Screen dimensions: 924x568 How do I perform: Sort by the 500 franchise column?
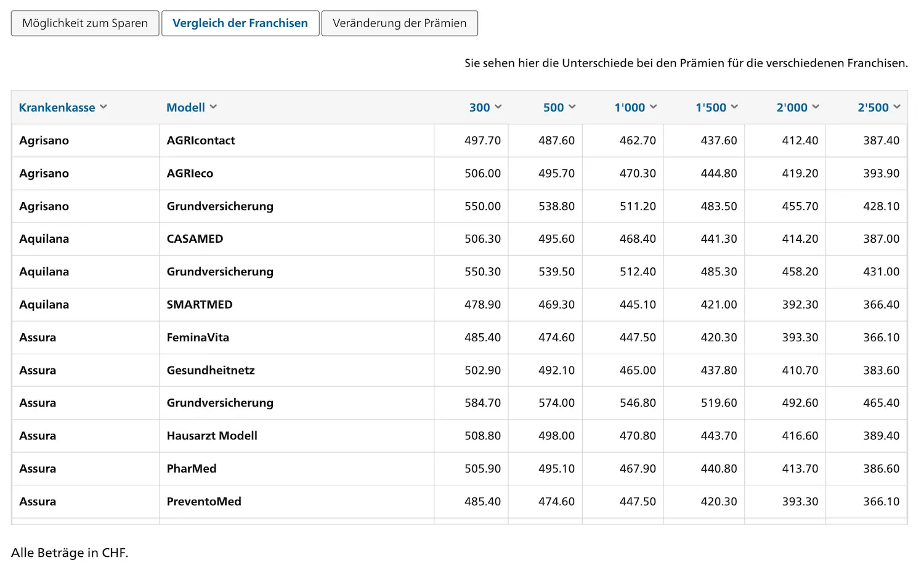click(559, 107)
